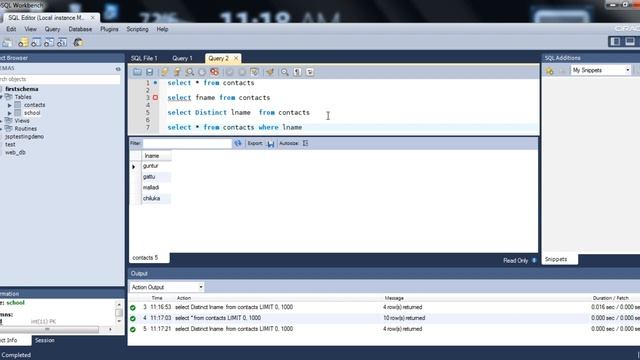Open the View menu
The height and width of the screenshot is (360, 640).
(x=30, y=29)
